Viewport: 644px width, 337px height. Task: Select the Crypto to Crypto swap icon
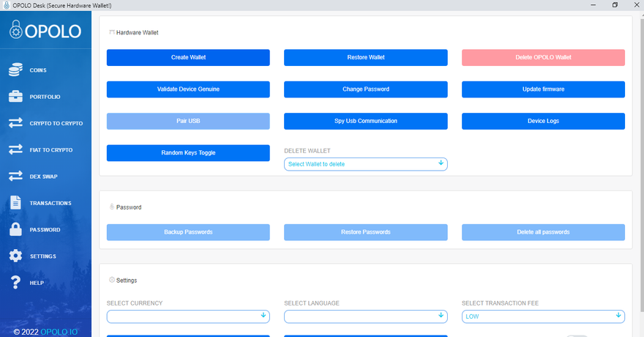point(15,123)
